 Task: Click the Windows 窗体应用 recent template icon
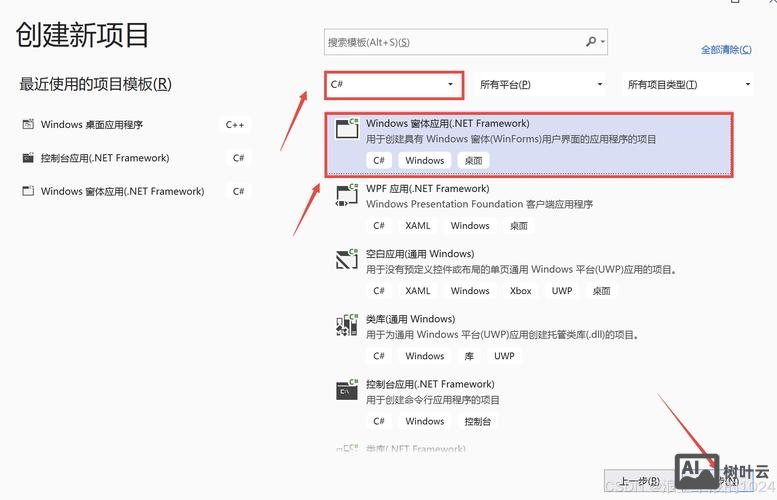[28, 191]
